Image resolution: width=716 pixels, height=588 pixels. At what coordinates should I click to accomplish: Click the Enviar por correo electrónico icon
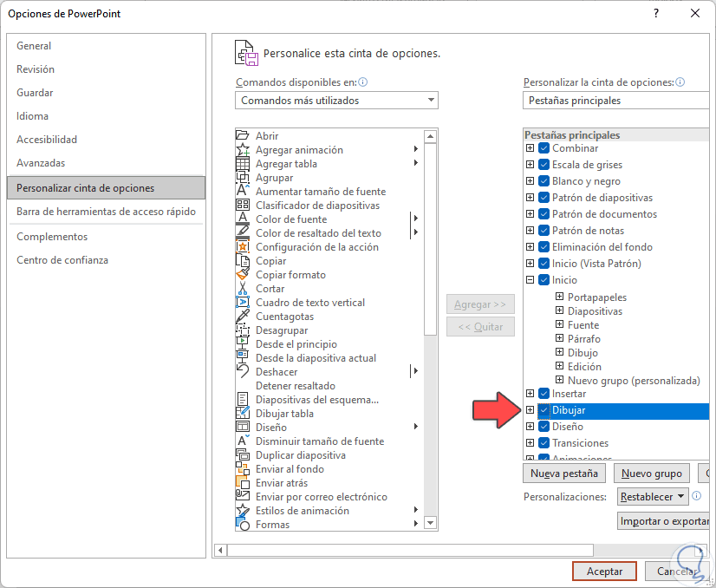[243, 496]
